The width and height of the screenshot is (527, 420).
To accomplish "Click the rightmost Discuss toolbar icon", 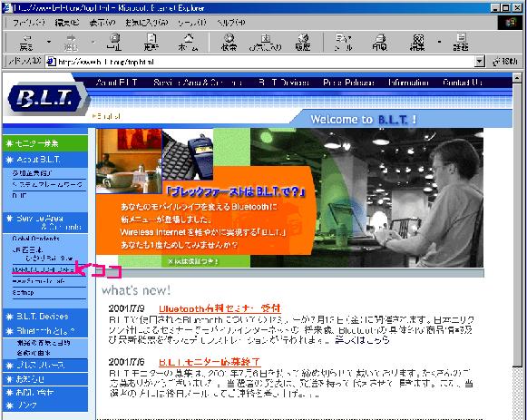I will pyautogui.click(x=461, y=43).
